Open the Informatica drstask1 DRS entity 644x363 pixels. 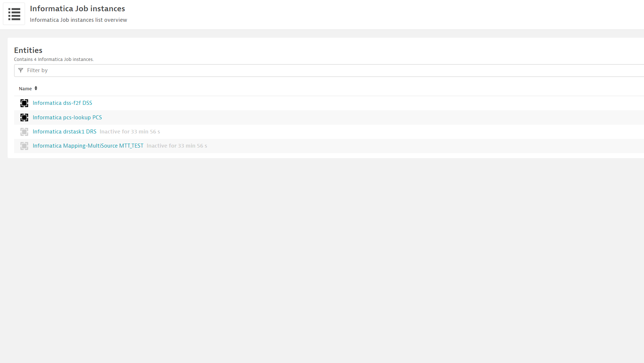click(x=65, y=132)
